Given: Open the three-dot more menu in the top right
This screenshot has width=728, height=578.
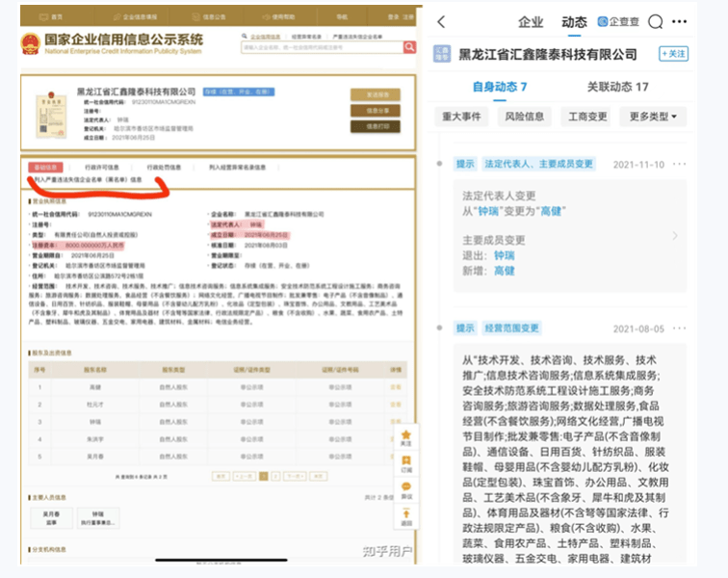Looking at the screenshot, I should (680, 22).
